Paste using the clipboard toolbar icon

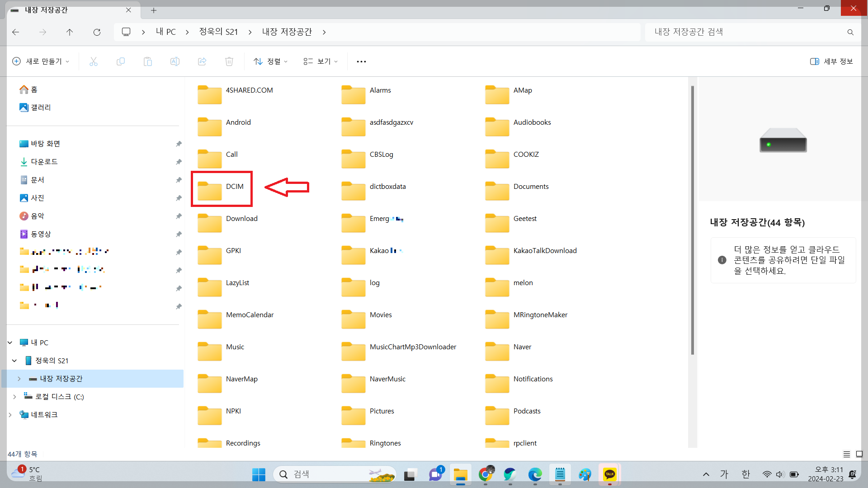click(x=148, y=61)
